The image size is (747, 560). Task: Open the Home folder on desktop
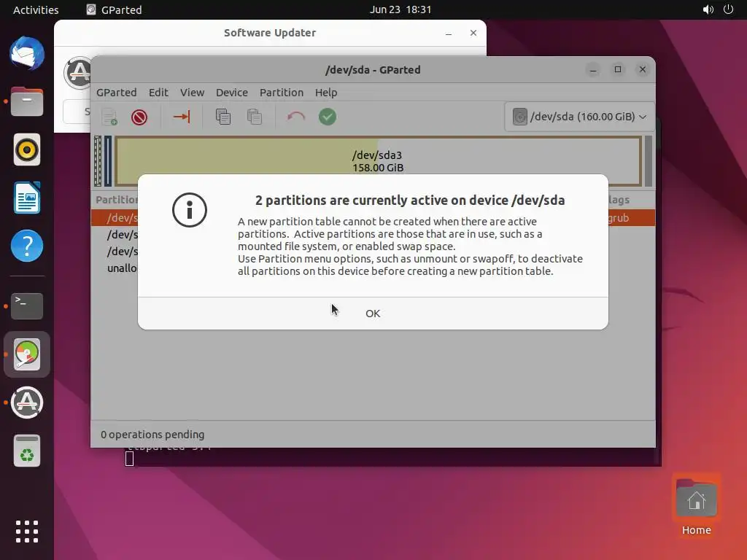696,507
